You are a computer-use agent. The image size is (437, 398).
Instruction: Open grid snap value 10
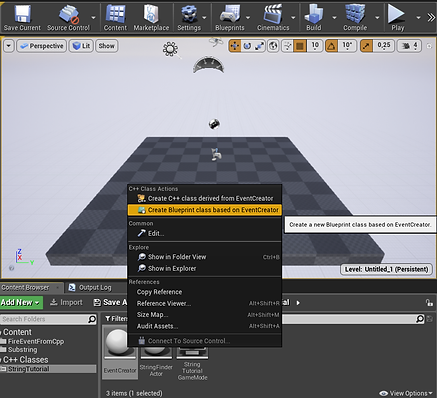point(315,46)
